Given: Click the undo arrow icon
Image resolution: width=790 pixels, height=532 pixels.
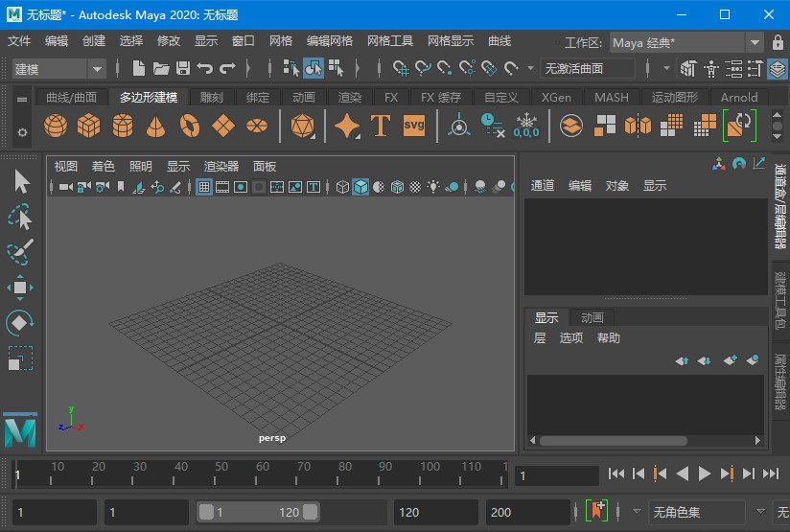Looking at the screenshot, I should (204, 68).
